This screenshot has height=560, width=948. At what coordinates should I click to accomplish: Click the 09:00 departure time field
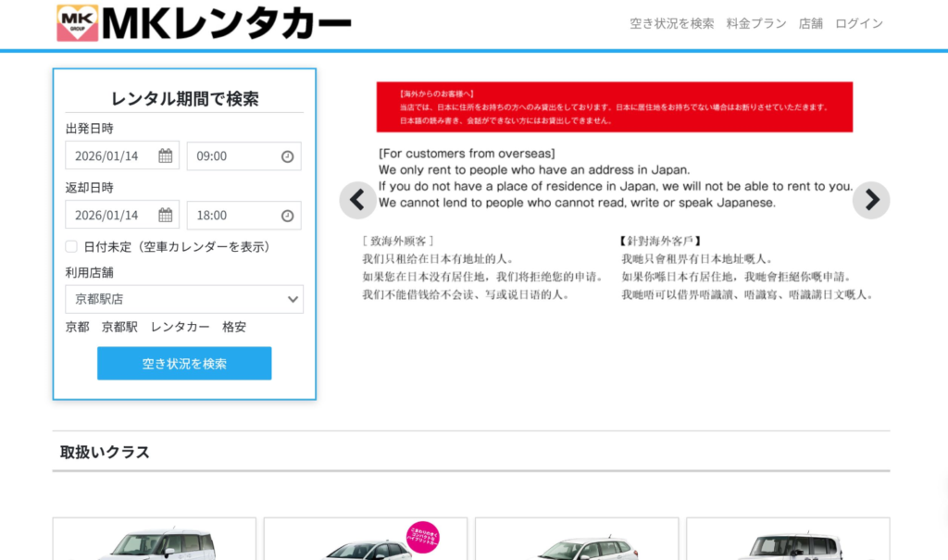coord(231,156)
